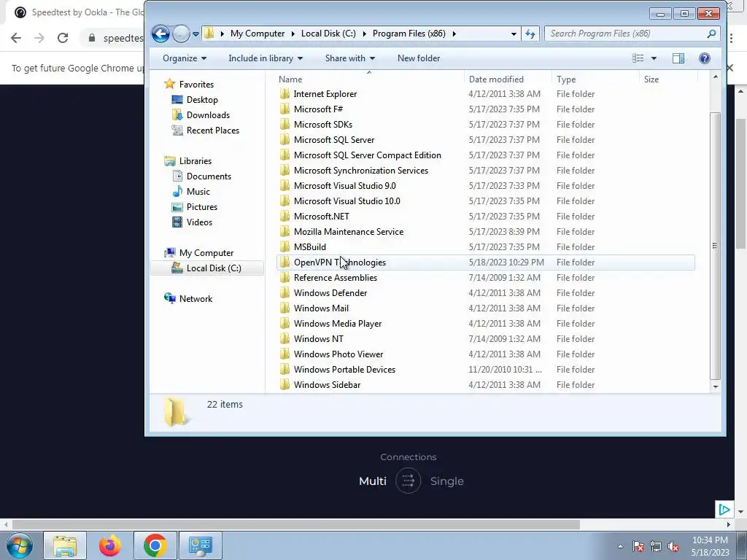Image resolution: width=747 pixels, height=560 pixels.
Task: Click the file list vertical scrollbar thumb
Action: point(715,246)
